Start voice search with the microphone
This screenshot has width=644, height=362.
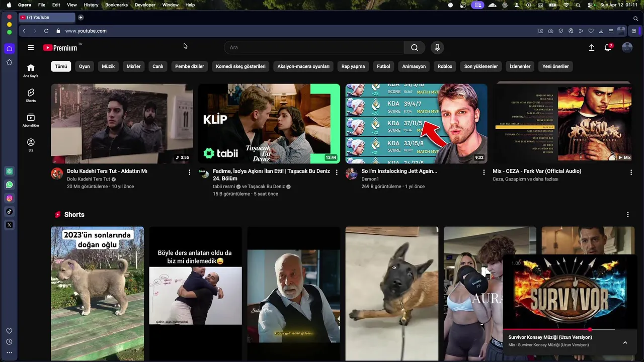(437, 48)
